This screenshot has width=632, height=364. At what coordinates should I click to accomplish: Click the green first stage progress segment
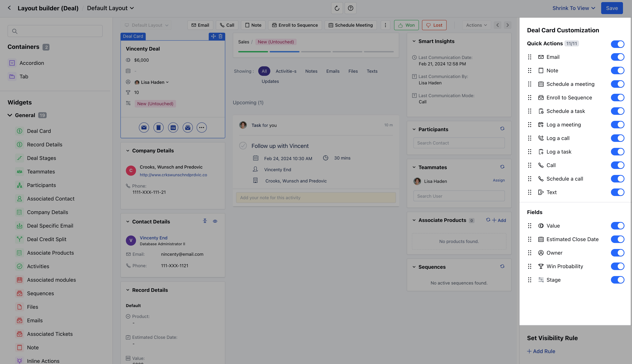click(x=253, y=52)
